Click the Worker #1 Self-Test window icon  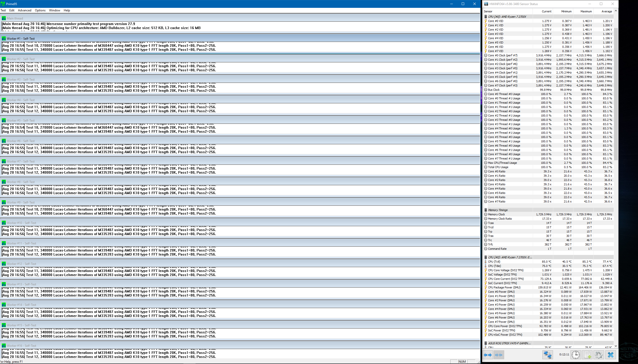click(x=4, y=39)
